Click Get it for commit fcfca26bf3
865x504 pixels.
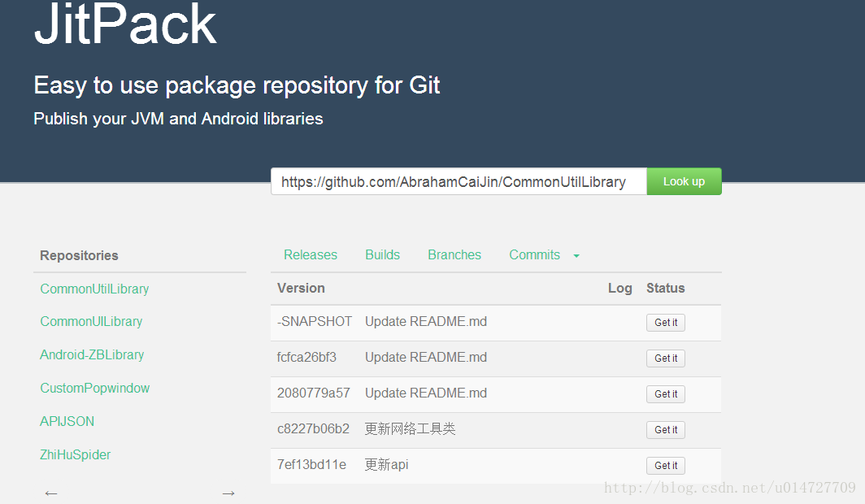(x=666, y=358)
